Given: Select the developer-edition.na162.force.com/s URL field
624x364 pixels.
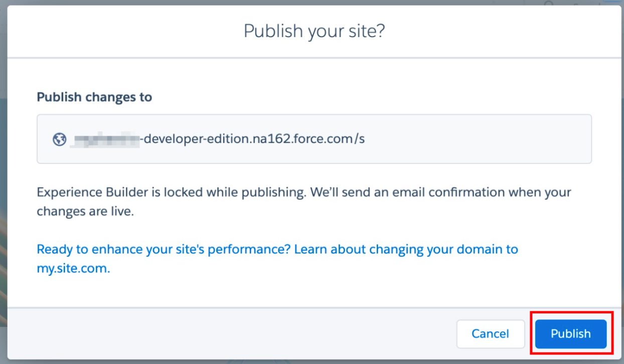Looking at the screenshot, I should click(x=314, y=139).
